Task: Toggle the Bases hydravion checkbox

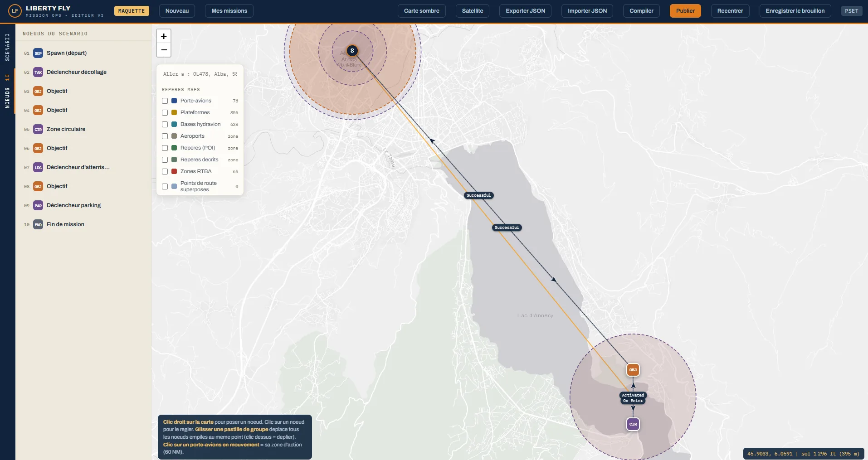Action: click(x=165, y=124)
